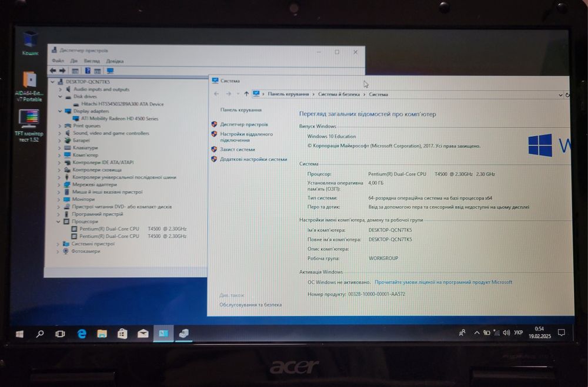The image size is (588, 387).
Task: Refresh the Система window address bar
Action: pos(567,95)
